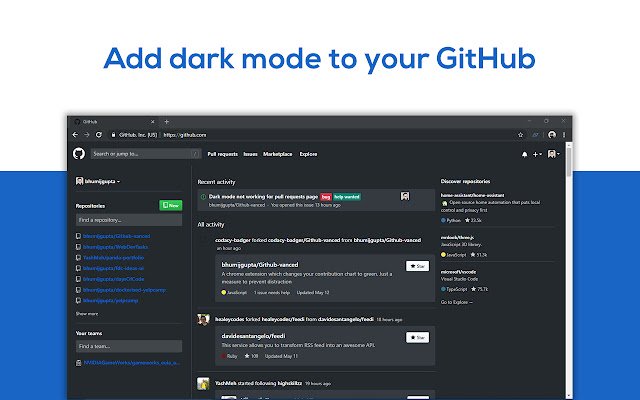640x400 pixels.
Task: Expand the bhumijgupta account switcher dropdown
Action: click(98, 181)
